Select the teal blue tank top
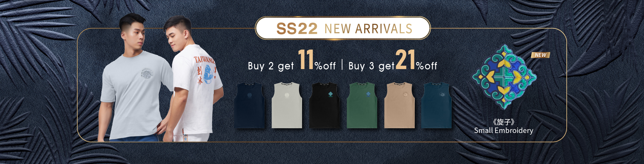The image size is (644, 164). point(437,105)
